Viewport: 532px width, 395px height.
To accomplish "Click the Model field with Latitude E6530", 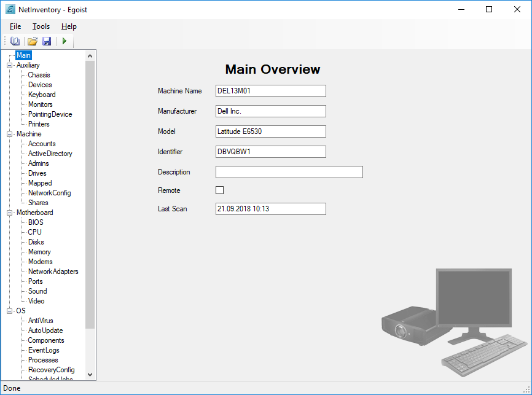I will pyautogui.click(x=271, y=131).
